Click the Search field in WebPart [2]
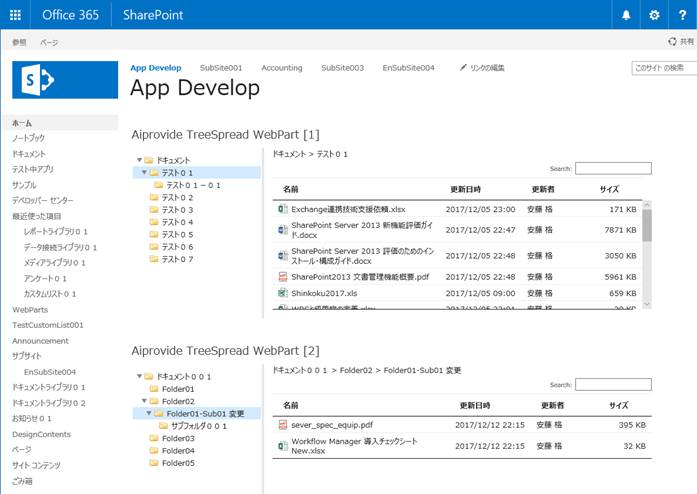 coord(613,384)
